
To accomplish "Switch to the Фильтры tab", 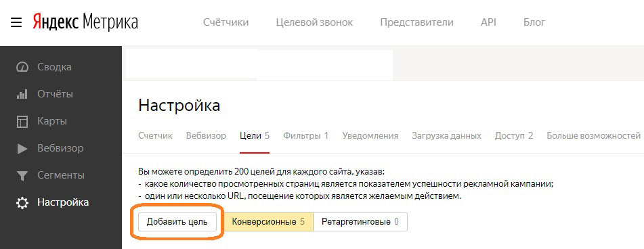I will pyautogui.click(x=306, y=136).
